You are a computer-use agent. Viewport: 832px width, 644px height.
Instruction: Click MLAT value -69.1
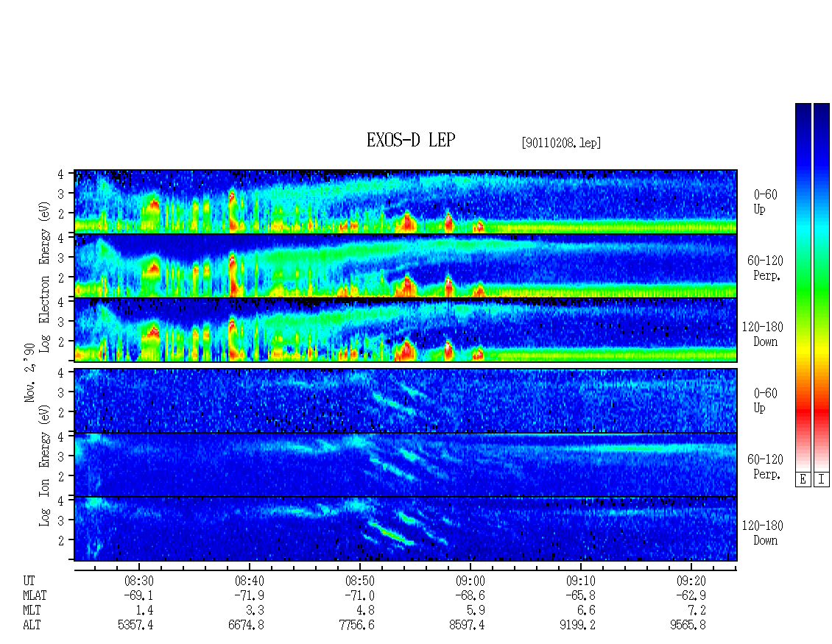click(x=138, y=595)
